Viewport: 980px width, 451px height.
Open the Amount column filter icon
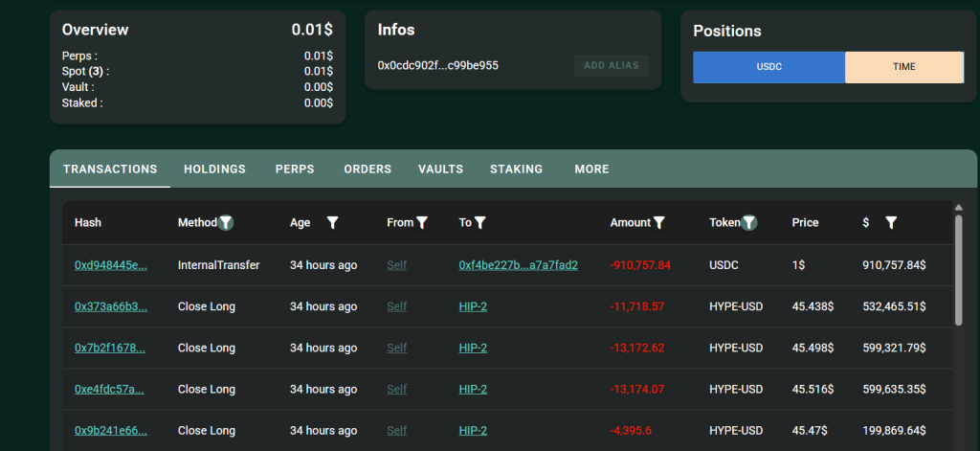tap(659, 223)
